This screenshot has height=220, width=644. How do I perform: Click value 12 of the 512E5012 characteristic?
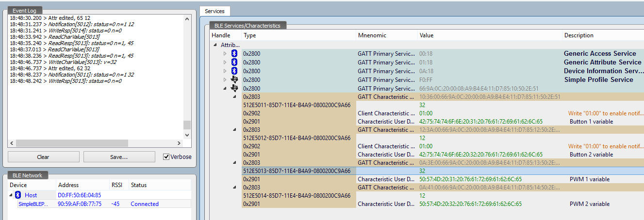pos(422,138)
